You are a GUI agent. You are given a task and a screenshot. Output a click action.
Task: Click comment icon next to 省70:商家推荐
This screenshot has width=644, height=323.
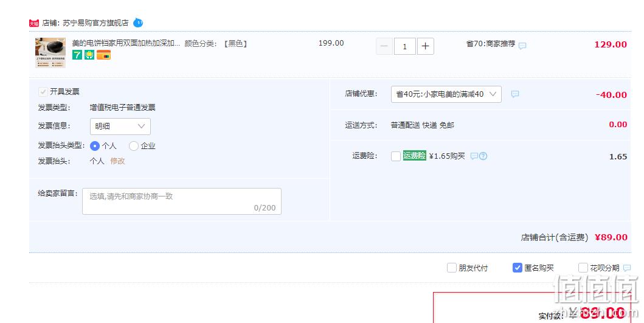click(x=522, y=46)
